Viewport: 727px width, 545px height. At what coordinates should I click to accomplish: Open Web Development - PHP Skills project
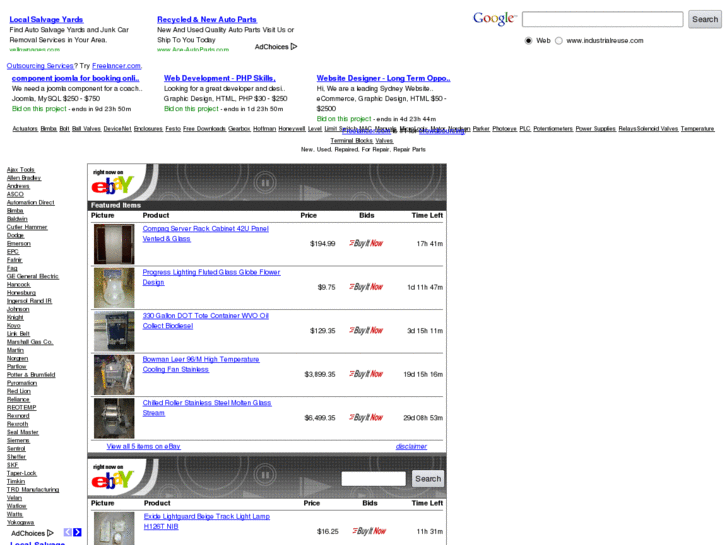(x=220, y=78)
